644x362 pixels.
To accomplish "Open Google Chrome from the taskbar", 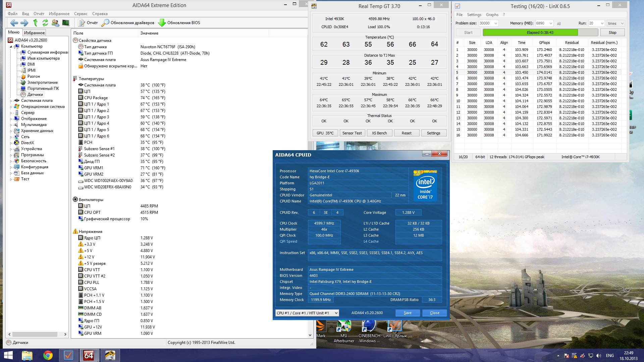I will pos(48,355).
